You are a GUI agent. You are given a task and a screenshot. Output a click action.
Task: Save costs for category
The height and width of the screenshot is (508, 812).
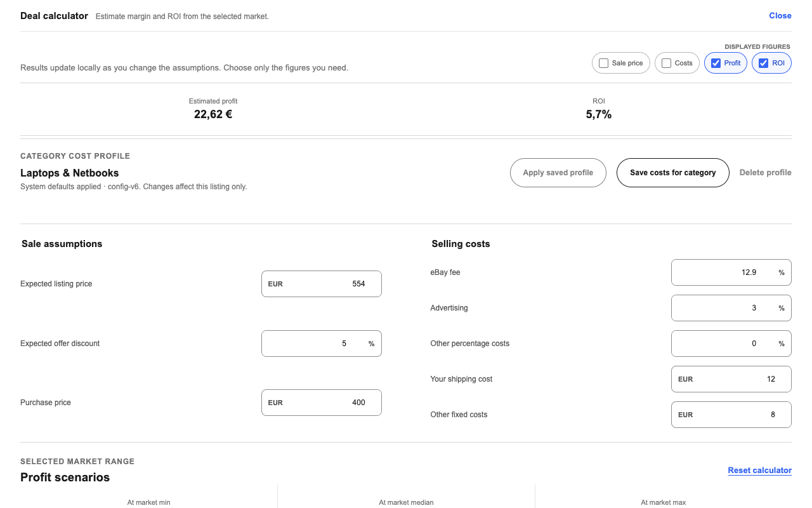coord(673,173)
